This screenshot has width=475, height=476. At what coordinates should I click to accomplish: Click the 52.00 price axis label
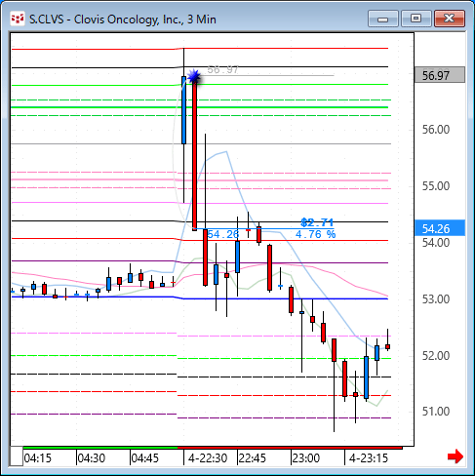436,355
